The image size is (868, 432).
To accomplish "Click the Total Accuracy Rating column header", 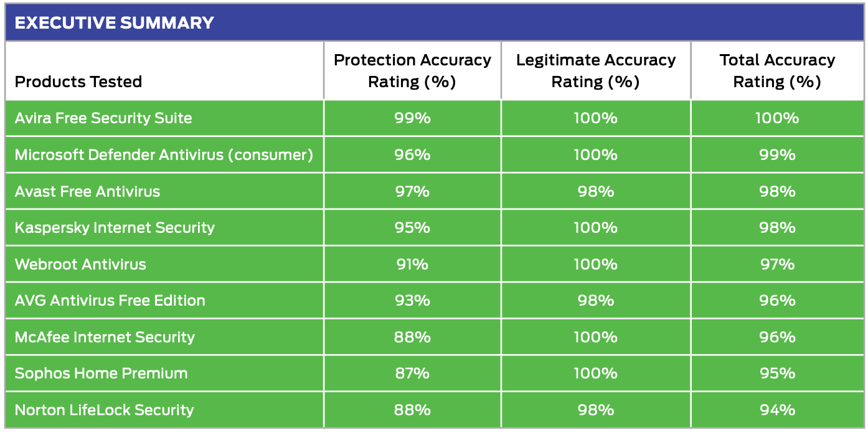I will [x=777, y=71].
